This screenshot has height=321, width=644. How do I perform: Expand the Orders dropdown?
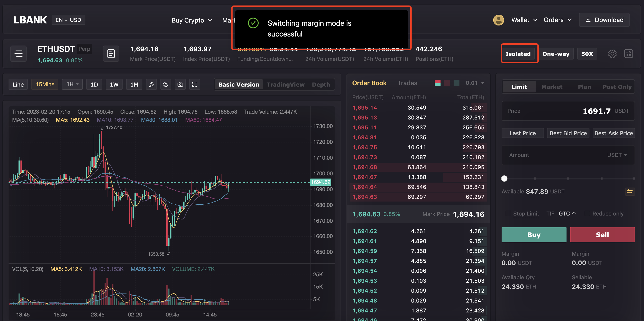(x=557, y=20)
